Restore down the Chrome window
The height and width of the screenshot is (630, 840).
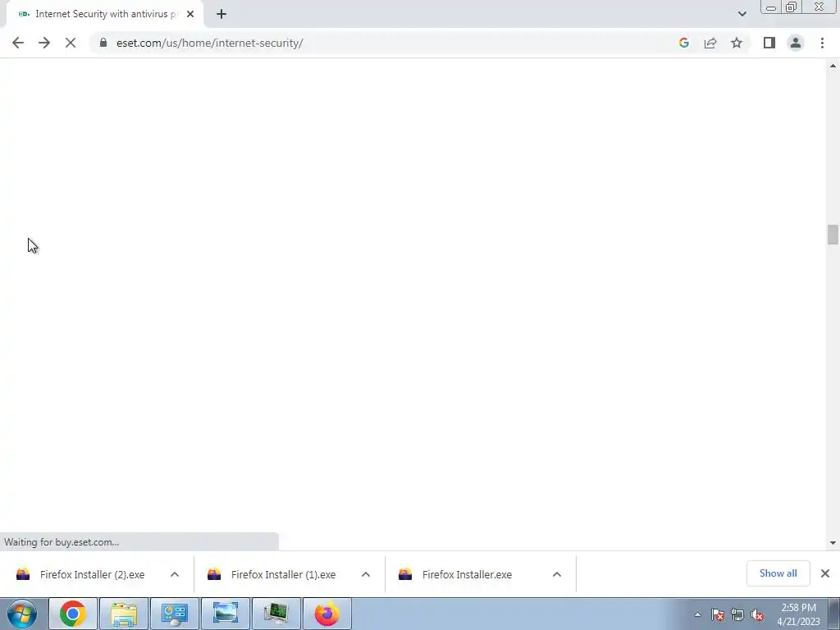point(791,7)
